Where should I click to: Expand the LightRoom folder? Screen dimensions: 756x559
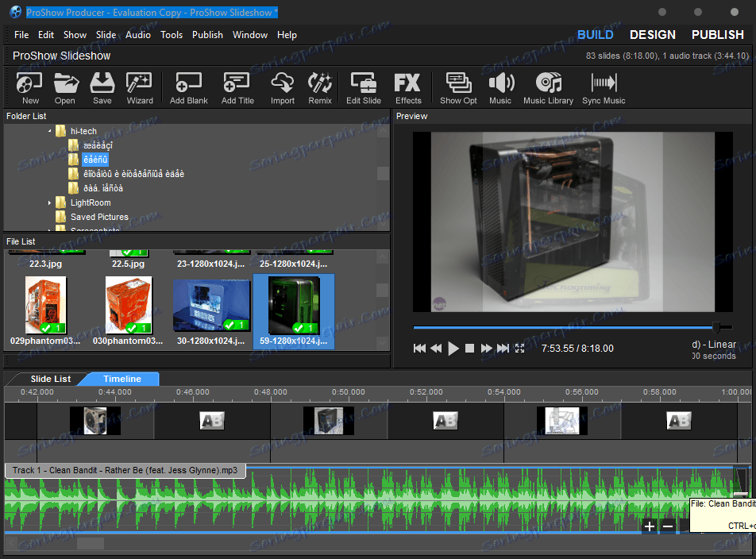coord(49,203)
